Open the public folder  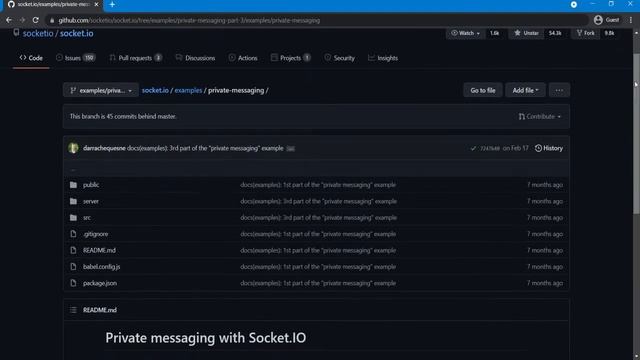pos(91,185)
